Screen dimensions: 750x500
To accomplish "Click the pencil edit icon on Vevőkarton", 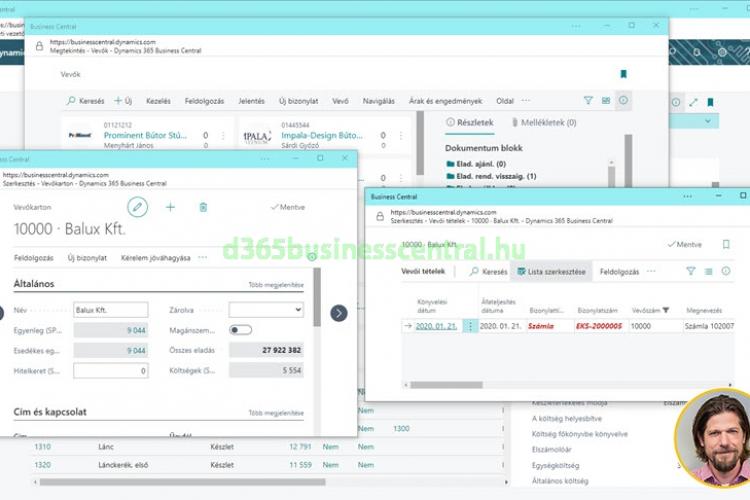I will pyautogui.click(x=137, y=206).
